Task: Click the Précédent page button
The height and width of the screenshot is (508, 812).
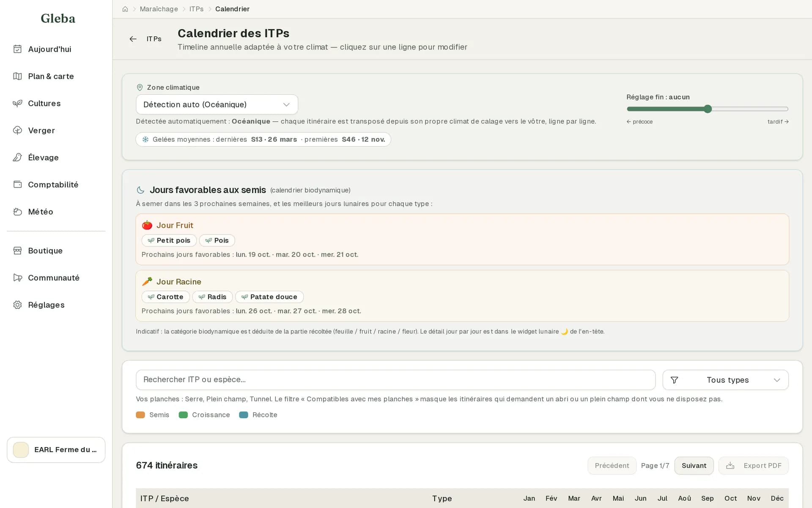Action: 612,466
